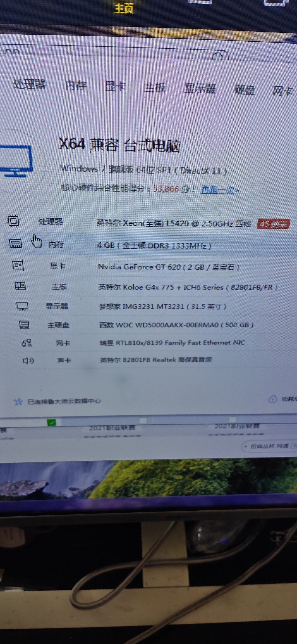
Task: Click the main hard disk icon
Action: click(x=24, y=325)
